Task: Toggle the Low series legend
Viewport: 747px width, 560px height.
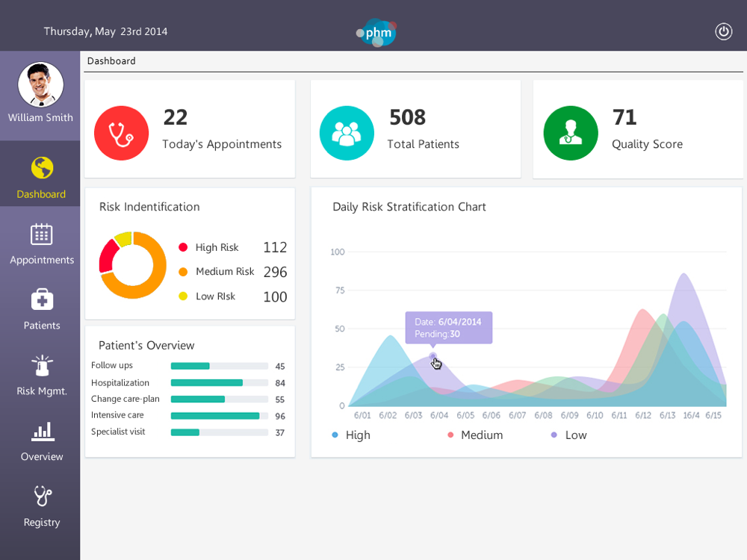Action: 569,435
